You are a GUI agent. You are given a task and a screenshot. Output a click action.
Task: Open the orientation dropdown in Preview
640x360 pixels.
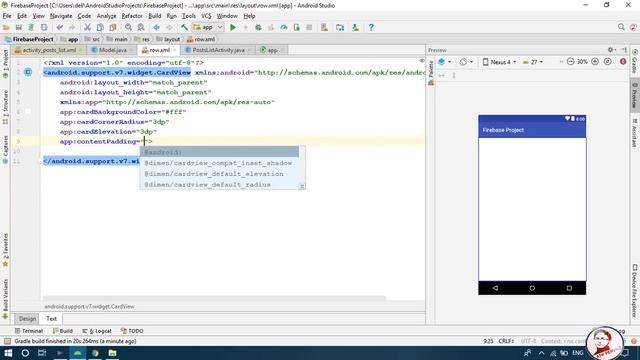(466, 62)
